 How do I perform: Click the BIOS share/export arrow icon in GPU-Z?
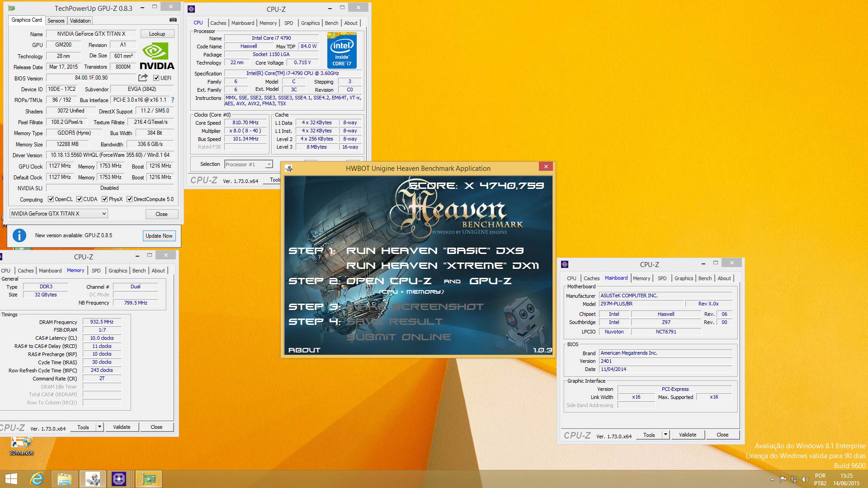(143, 78)
